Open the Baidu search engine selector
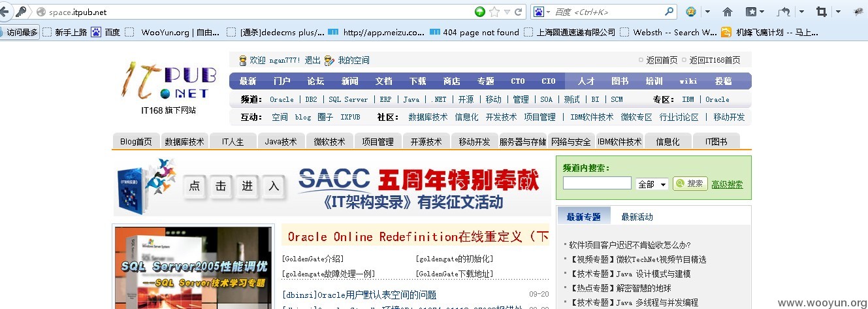This screenshot has height=309, width=868. pyautogui.click(x=542, y=12)
